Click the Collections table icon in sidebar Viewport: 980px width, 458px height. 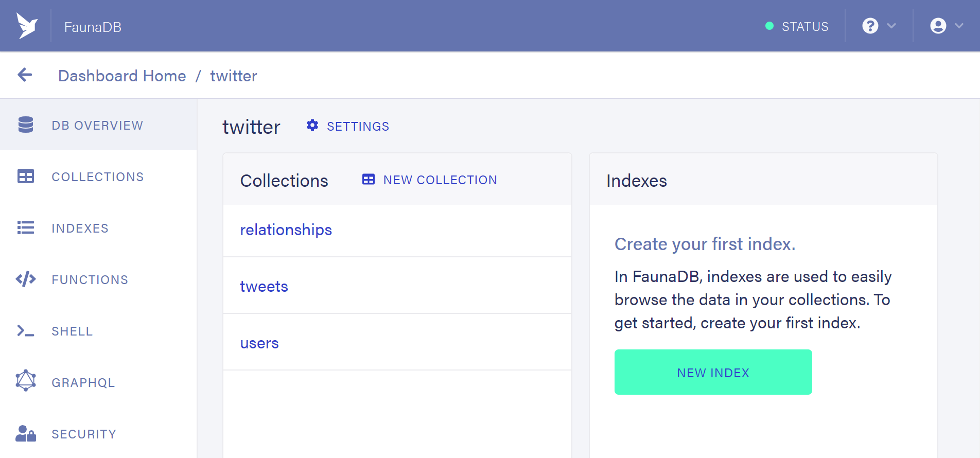pyautogui.click(x=26, y=177)
